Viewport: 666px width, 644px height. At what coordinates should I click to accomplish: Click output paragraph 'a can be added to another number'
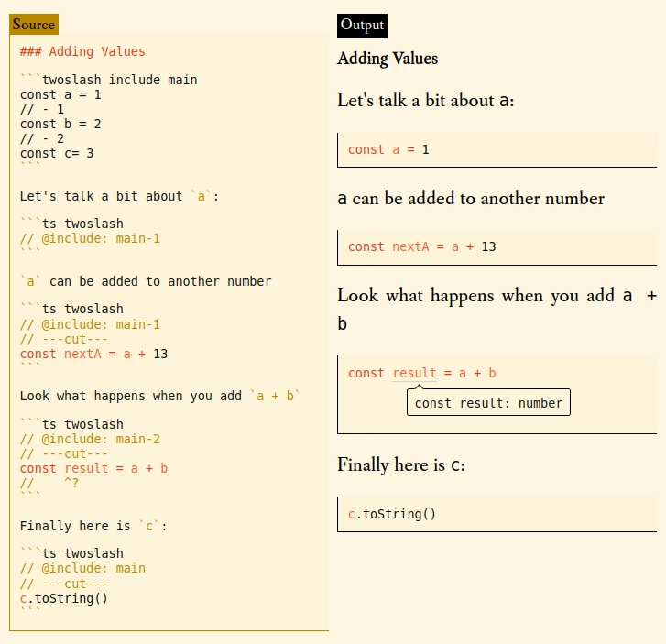point(471,199)
